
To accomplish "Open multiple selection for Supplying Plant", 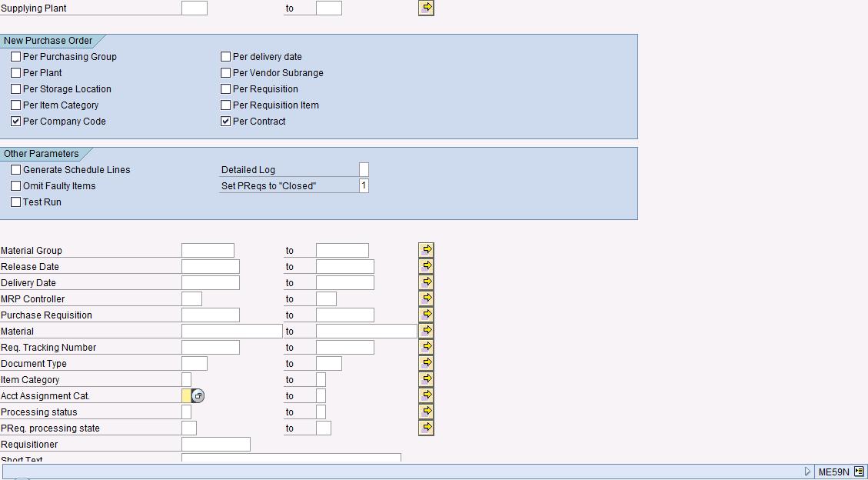I will pyautogui.click(x=425, y=8).
